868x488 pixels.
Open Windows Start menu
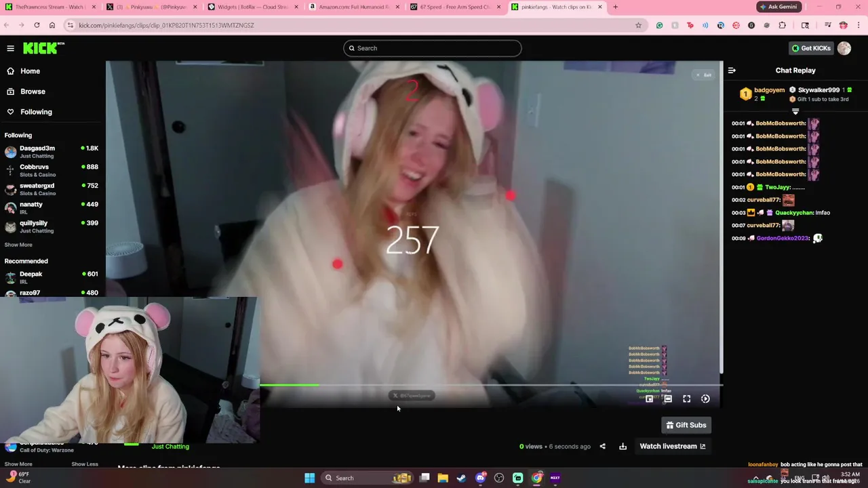[309, 478]
